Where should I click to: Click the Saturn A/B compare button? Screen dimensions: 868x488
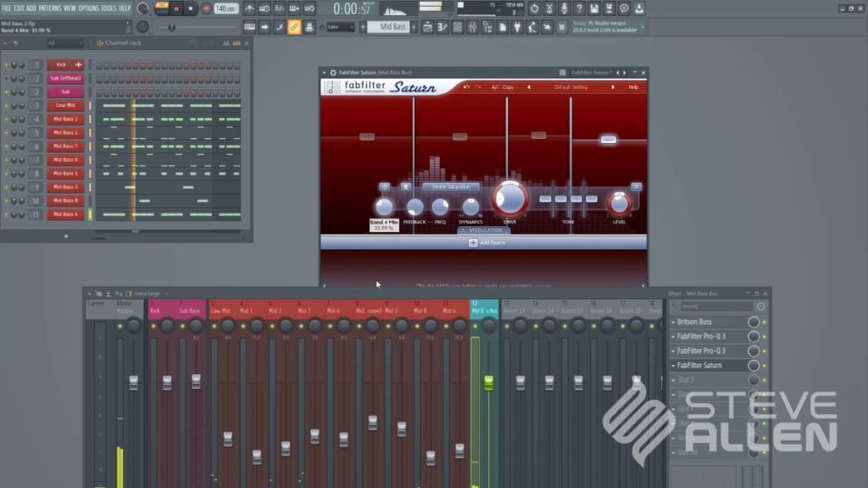[x=495, y=87]
